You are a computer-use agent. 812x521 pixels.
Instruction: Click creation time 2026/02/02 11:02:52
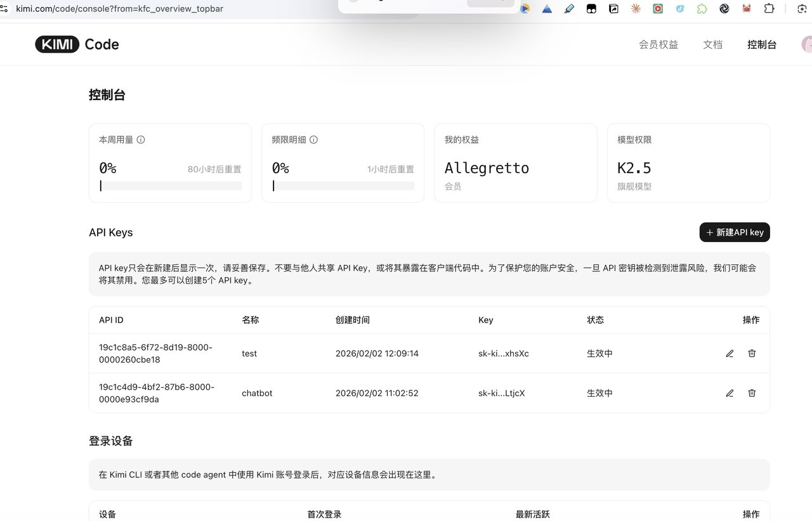click(377, 393)
